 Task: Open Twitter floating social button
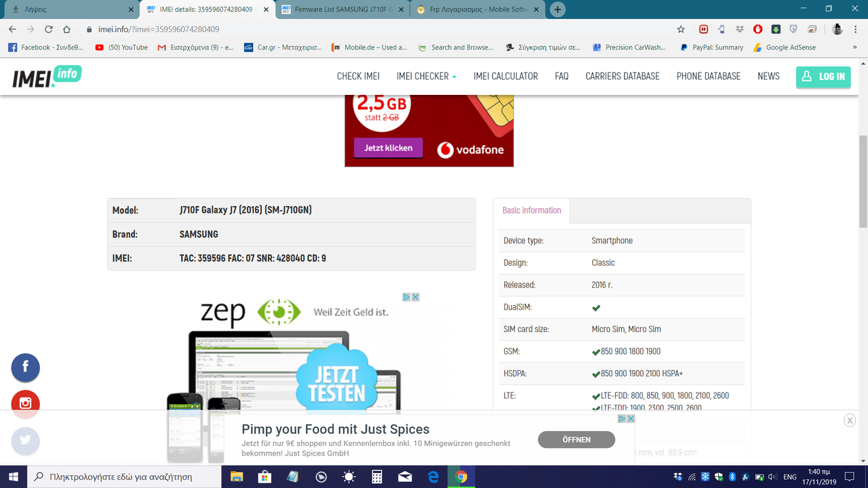point(26,440)
